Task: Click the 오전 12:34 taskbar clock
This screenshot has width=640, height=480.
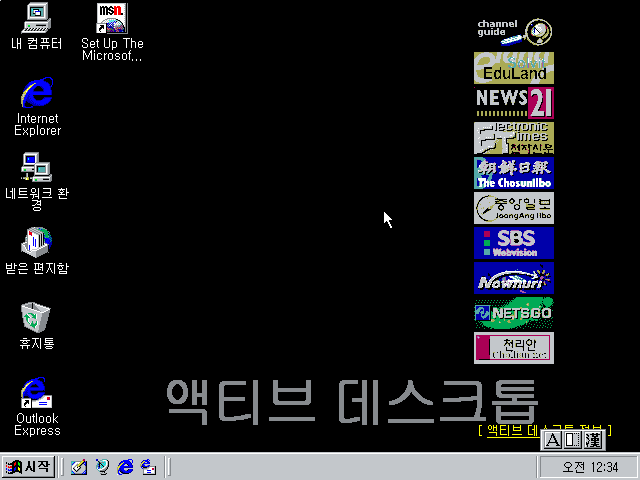Action: click(x=589, y=467)
